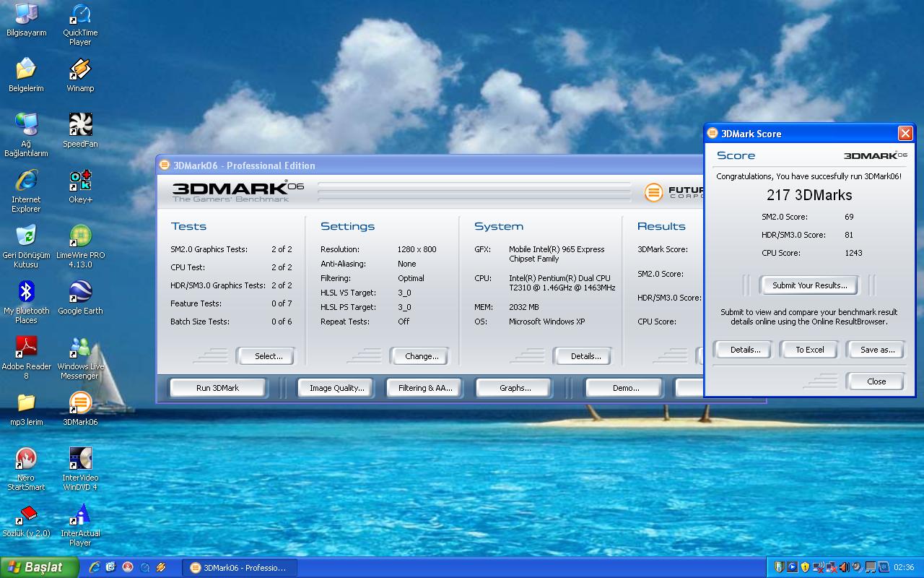
Task: Launch Winamp from the desktop
Action: pos(80,75)
